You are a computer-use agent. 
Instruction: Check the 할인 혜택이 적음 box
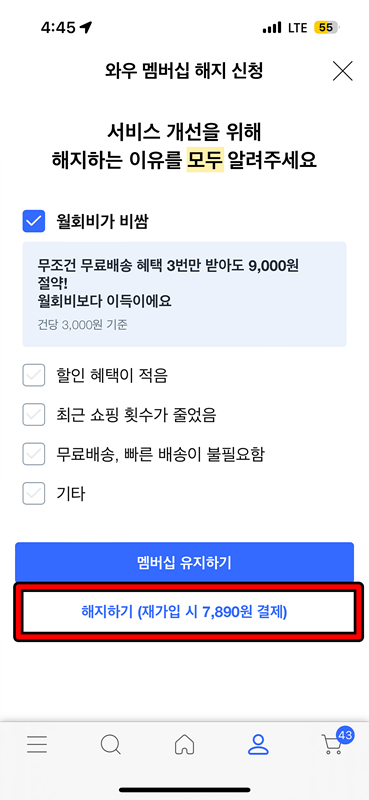click(34, 376)
